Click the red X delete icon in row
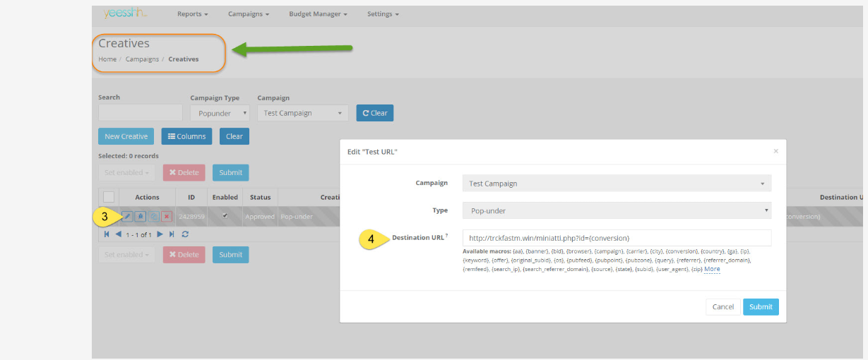Image resolution: width=868 pixels, height=360 pixels. click(167, 217)
